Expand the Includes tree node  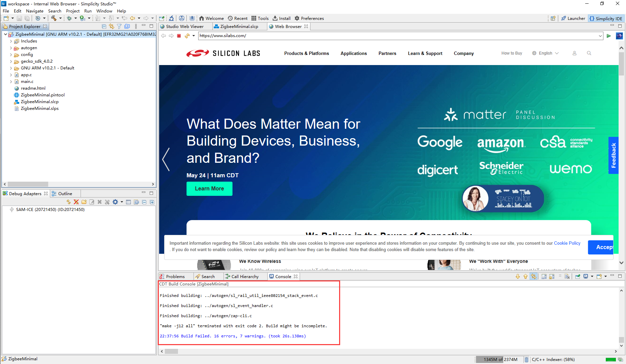click(11, 41)
